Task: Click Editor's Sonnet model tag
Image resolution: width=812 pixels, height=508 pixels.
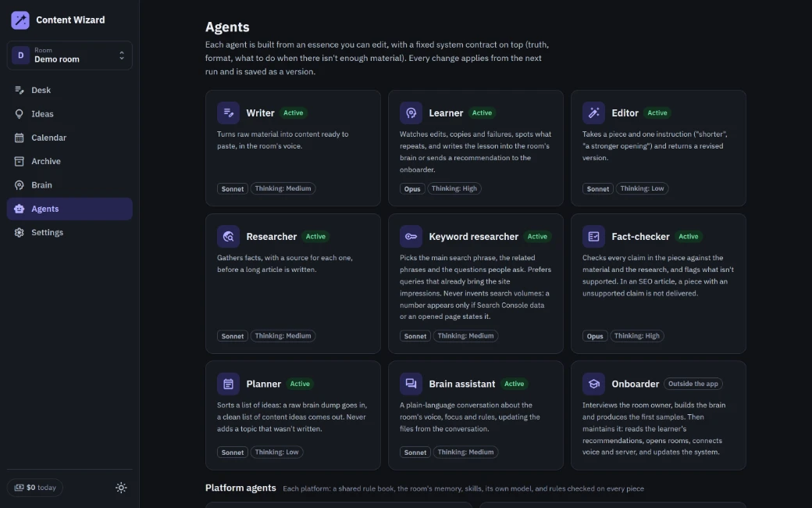Action: (x=597, y=188)
